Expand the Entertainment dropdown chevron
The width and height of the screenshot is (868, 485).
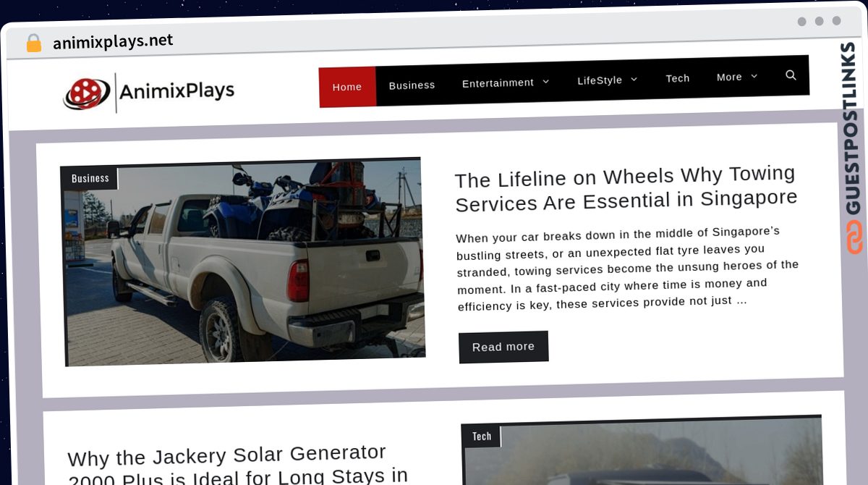[x=545, y=82]
